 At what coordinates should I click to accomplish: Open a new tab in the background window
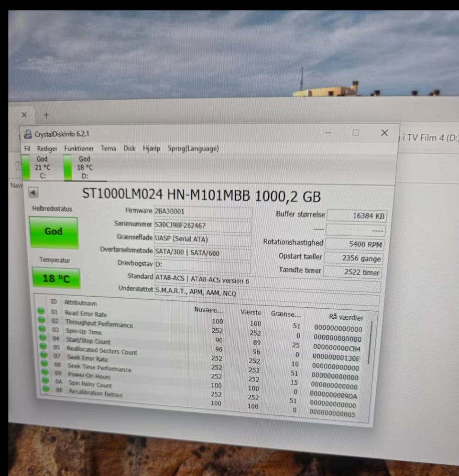pos(46,115)
